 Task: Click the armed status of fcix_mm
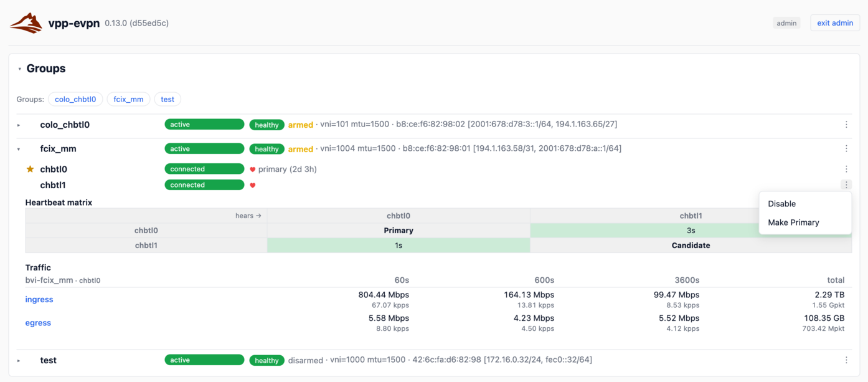tap(300, 149)
